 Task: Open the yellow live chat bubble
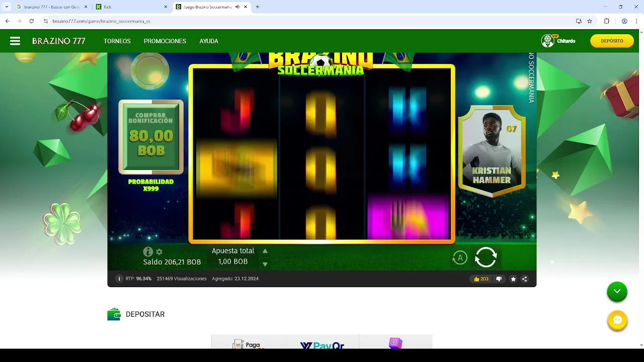click(x=617, y=320)
